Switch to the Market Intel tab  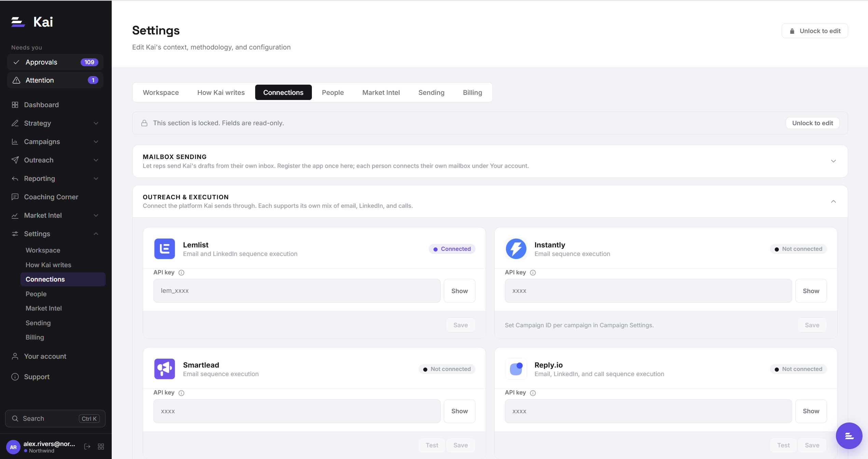(381, 92)
